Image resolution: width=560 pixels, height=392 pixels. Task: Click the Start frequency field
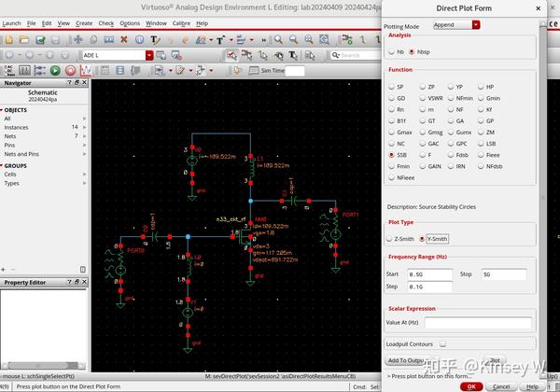coord(430,274)
